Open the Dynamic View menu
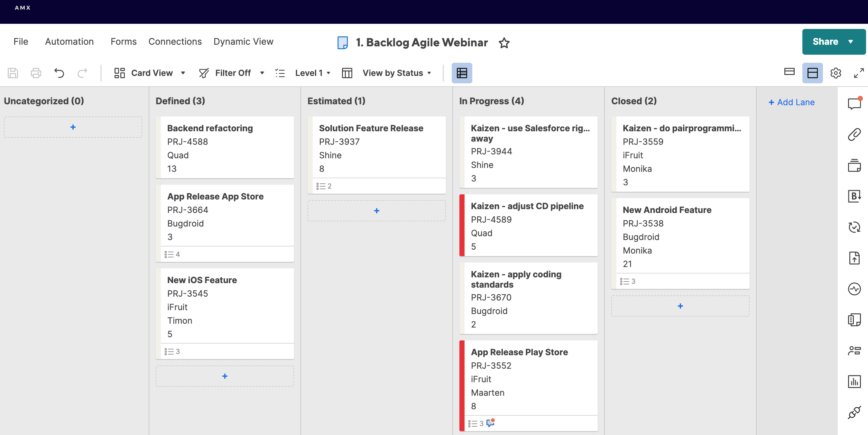 243,42
